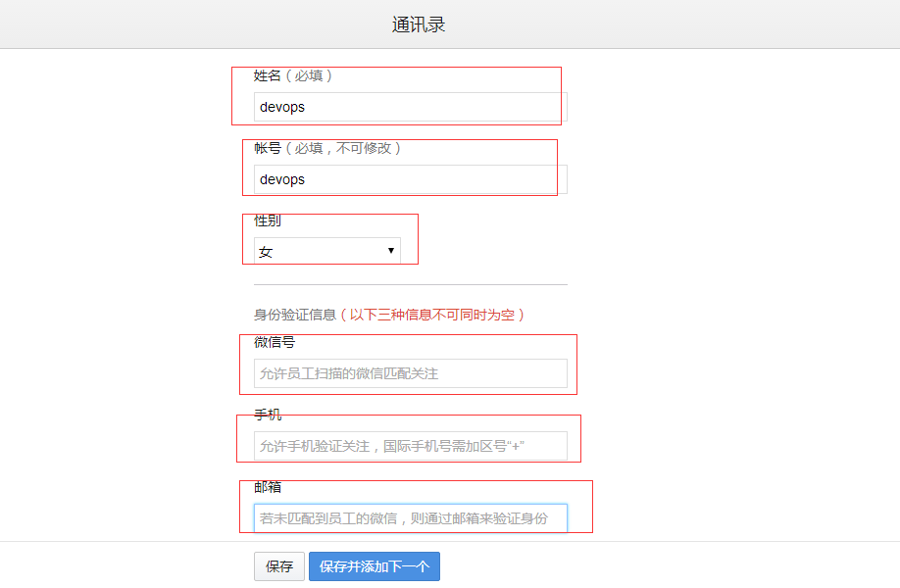Viewport: 900px width, 588px height.
Task: Click the 通讯录 page title
Action: click(x=419, y=24)
